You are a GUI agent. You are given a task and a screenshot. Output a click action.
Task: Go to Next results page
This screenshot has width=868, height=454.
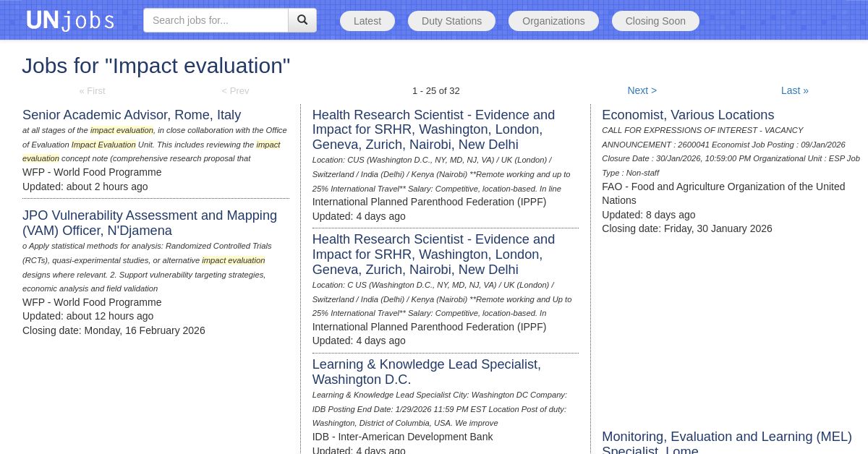(x=642, y=90)
